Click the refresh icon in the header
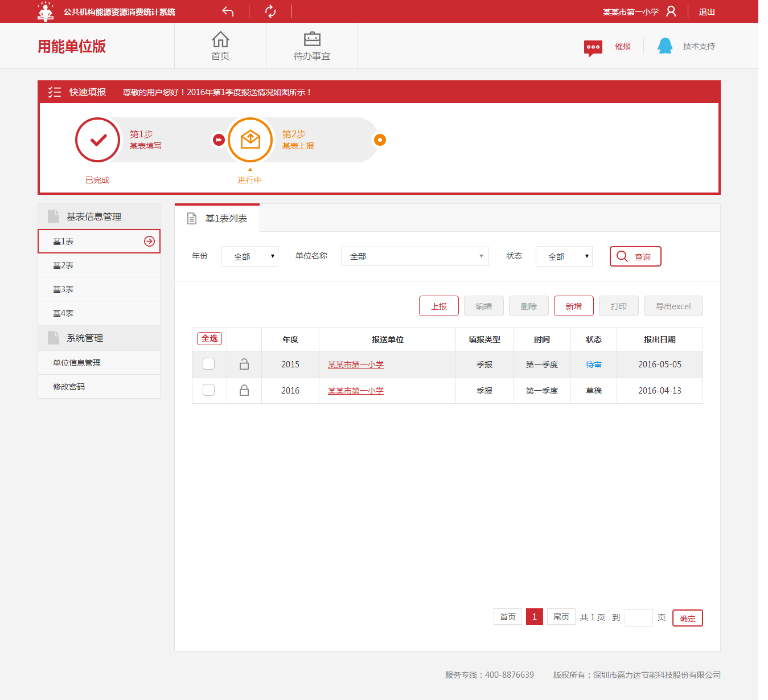 click(x=270, y=11)
